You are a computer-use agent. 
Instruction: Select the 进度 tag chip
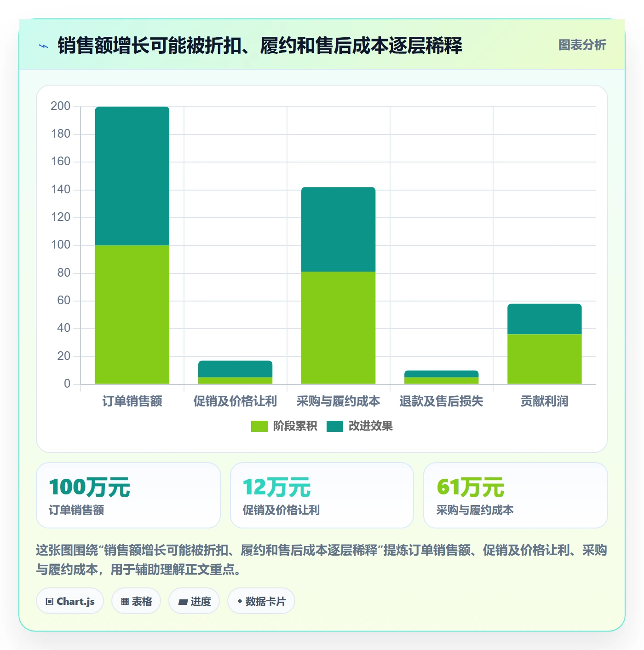pos(194,601)
